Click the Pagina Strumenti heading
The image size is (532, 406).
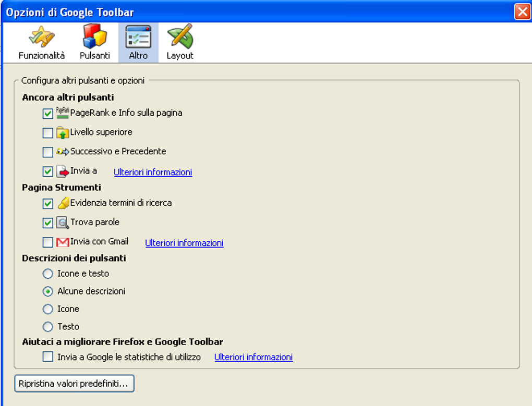[62, 188]
